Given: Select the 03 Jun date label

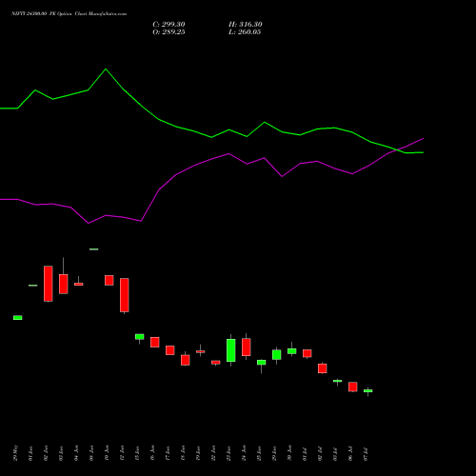Looking at the screenshot, I should 62,453.
